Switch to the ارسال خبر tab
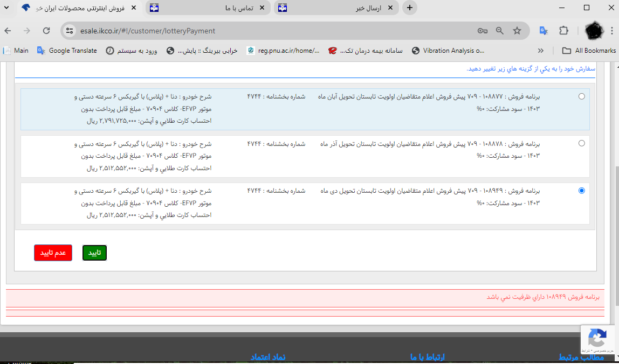 click(336, 8)
